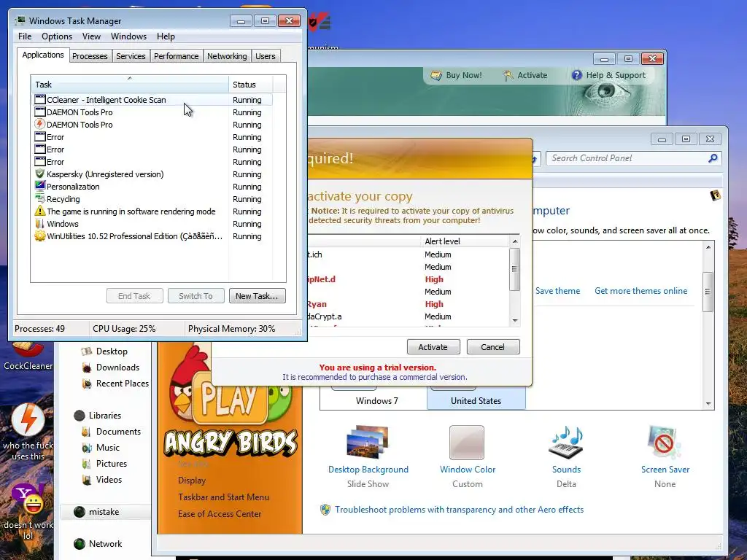Click the warning icon for software rendering task
This screenshot has width=747, height=560.
point(40,211)
